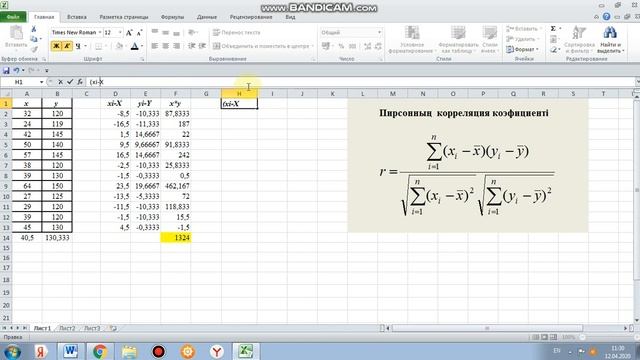This screenshot has width=640, height=360.
Task: Align cell text to the left
Action: 155,46
